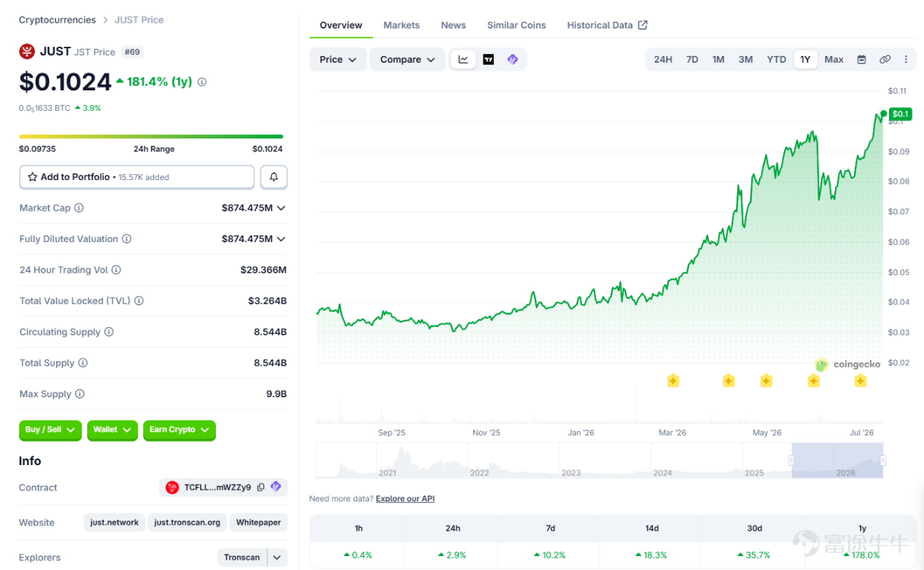Click the Fully Diluted Valuation info icon
The height and width of the screenshot is (570, 924).
tap(126, 239)
